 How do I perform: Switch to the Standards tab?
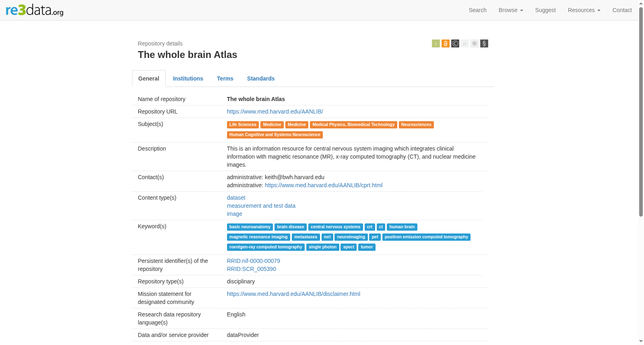pos(261,79)
